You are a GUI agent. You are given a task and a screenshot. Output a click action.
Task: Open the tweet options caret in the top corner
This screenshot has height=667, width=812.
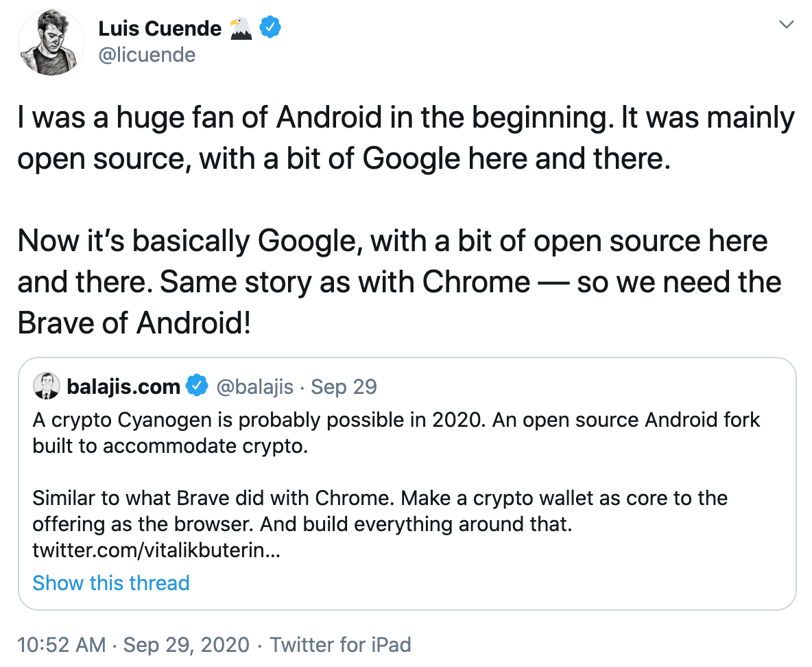click(786, 23)
